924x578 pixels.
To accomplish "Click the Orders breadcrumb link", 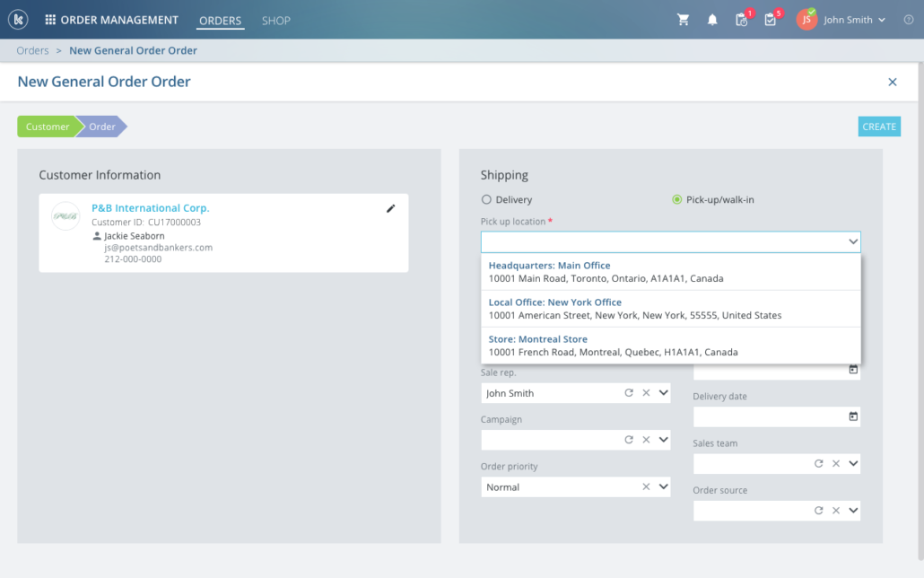I will 33,50.
